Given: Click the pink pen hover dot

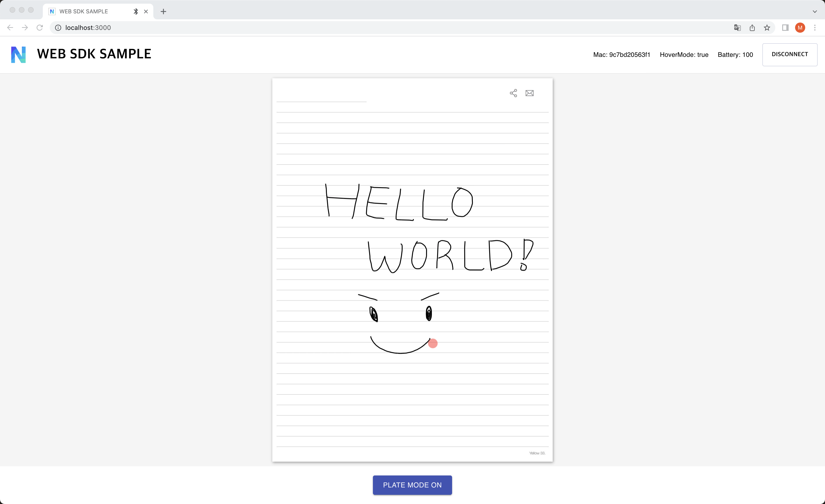Looking at the screenshot, I should click(433, 343).
